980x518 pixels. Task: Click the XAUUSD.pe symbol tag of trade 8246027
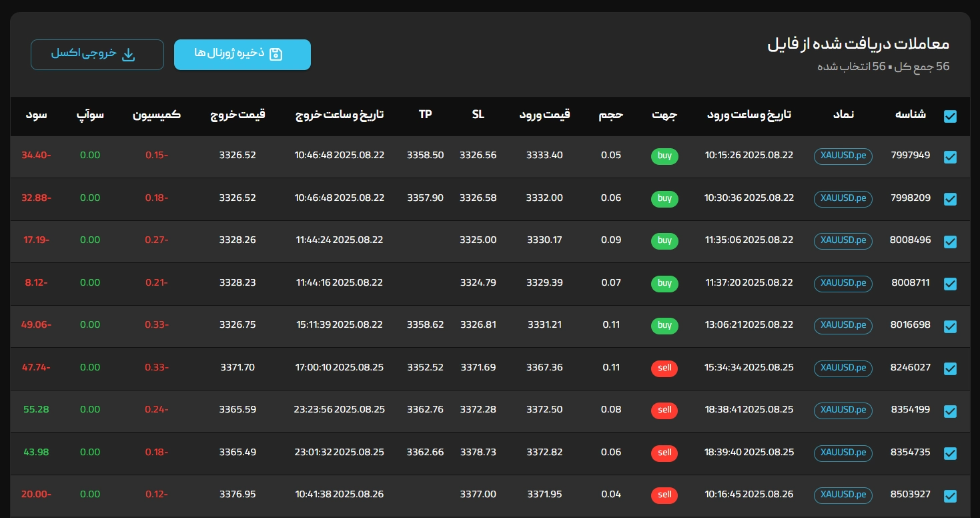pyautogui.click(x=843, y=368)
